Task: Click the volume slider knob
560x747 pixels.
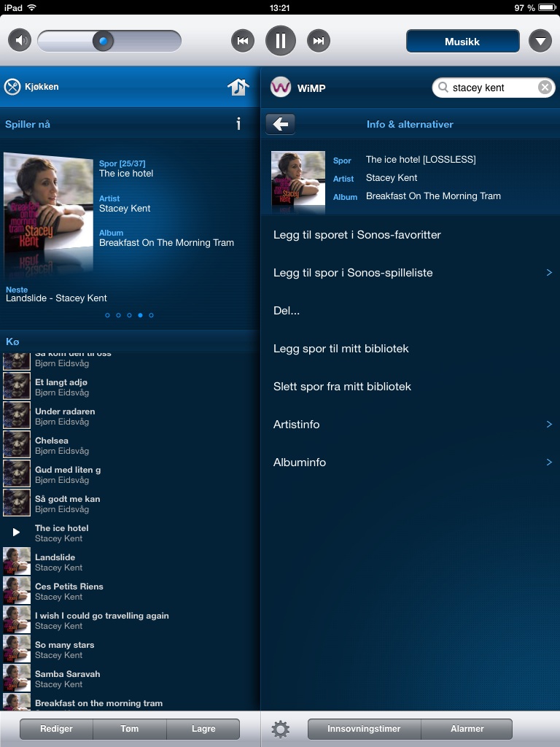Action: pyautogui.click(x=103, y=41)
